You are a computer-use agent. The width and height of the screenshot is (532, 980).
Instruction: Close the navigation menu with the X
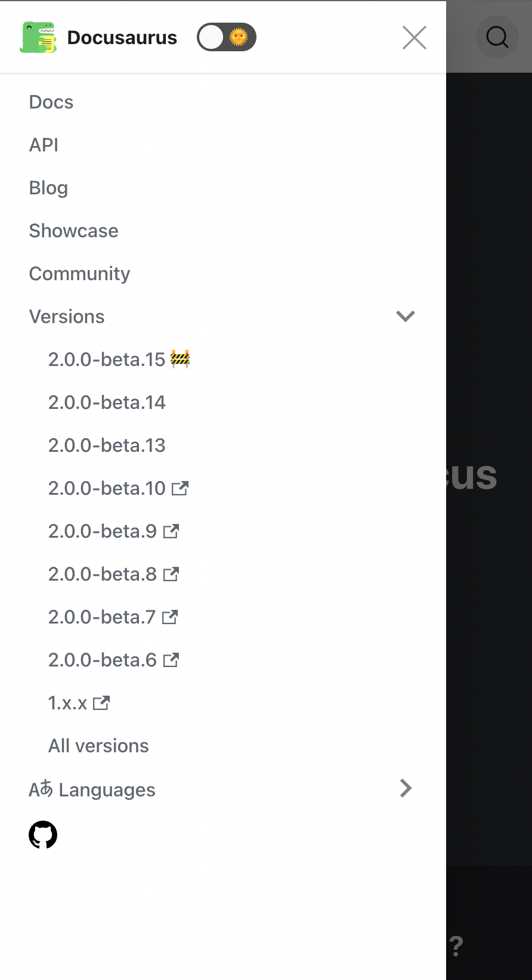click(x=414, y=37)
